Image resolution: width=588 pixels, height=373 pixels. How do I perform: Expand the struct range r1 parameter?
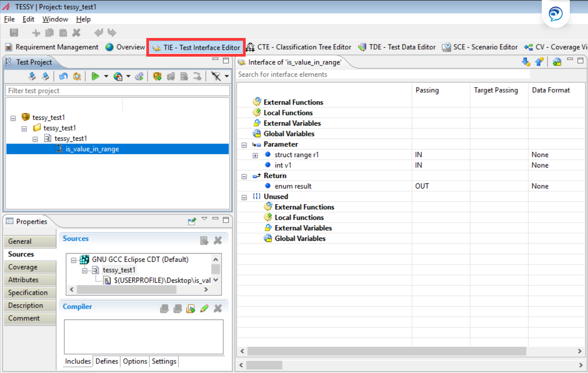[x=255, y=155]
